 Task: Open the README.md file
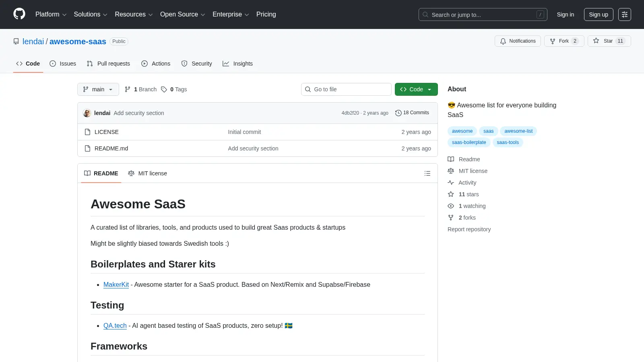(111, 148)
